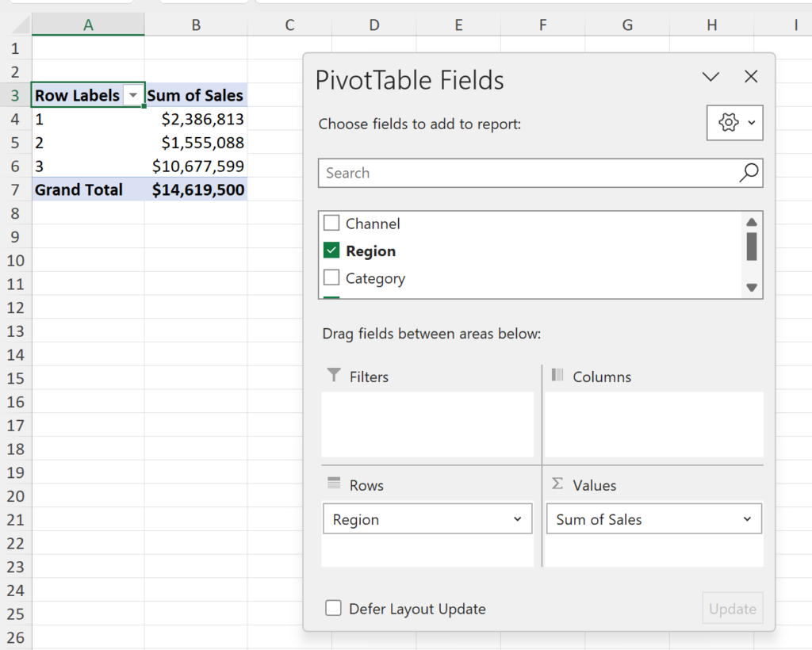Image resolution: width=812 pixels, height=650 pixels.
Task: Check the Channel field checkbox
Action: point(331,224)
